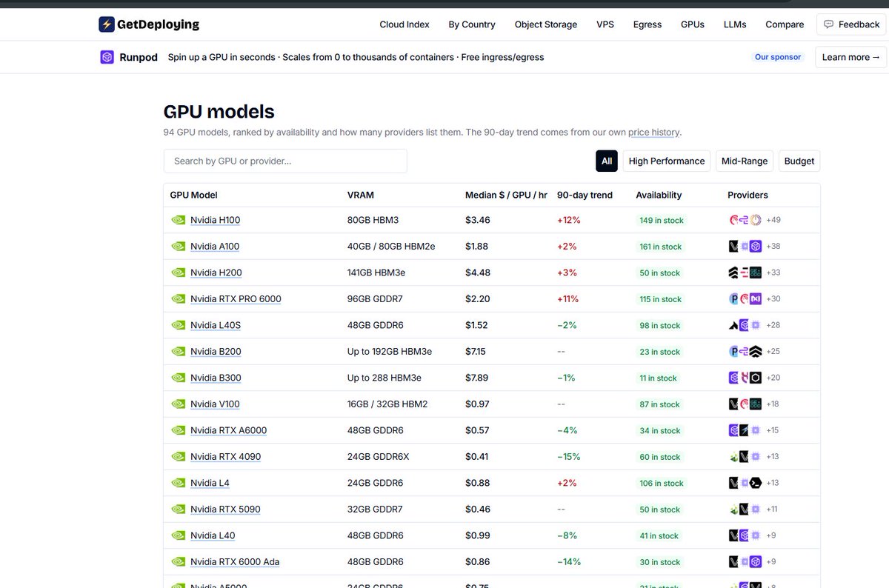Filter by Mid-Range GPUs

(745, 161)
